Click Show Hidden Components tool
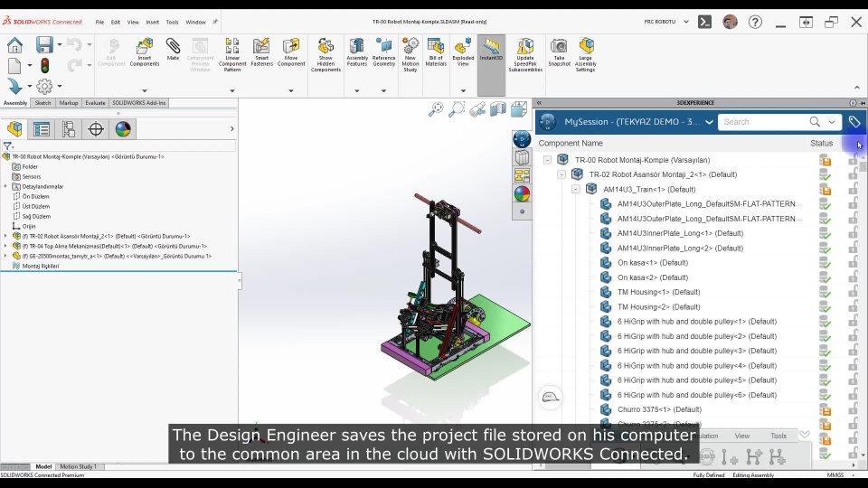 325,55
